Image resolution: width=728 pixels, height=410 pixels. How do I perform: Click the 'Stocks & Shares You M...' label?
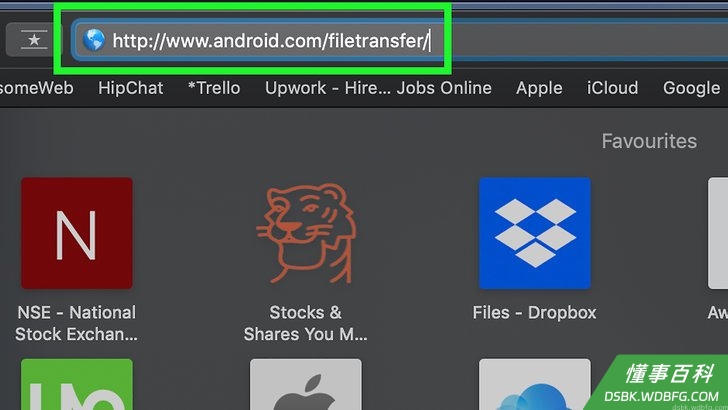click(x=306, y=323)
